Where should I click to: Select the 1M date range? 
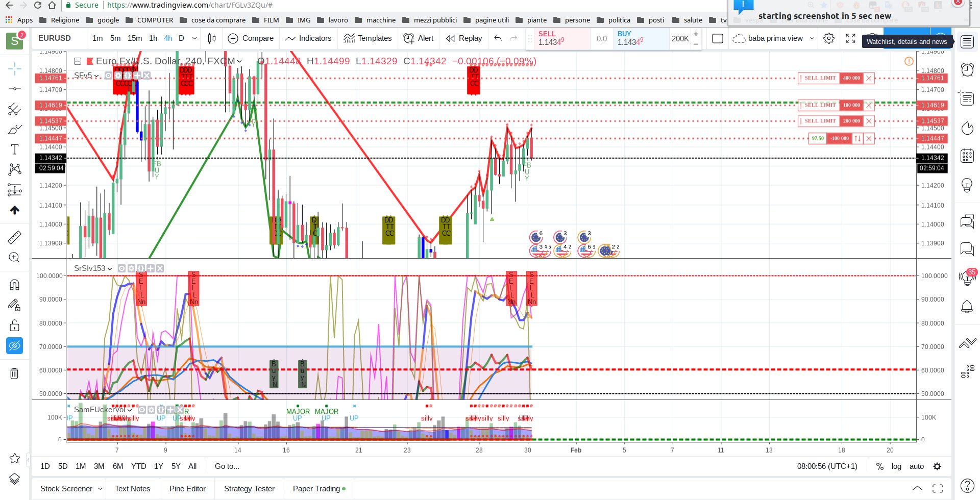[x=80, y=466]
